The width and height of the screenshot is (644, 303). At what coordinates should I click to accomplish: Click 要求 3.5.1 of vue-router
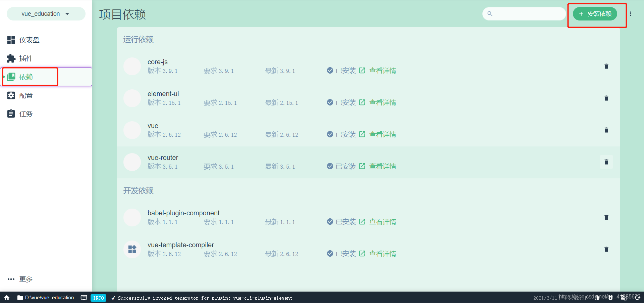(219, 166)
